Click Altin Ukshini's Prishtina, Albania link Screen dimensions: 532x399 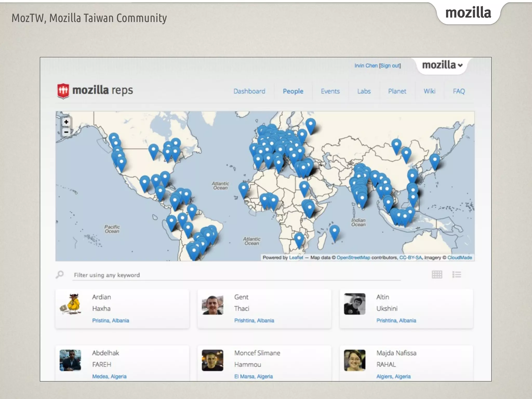(x=396, y=321)
